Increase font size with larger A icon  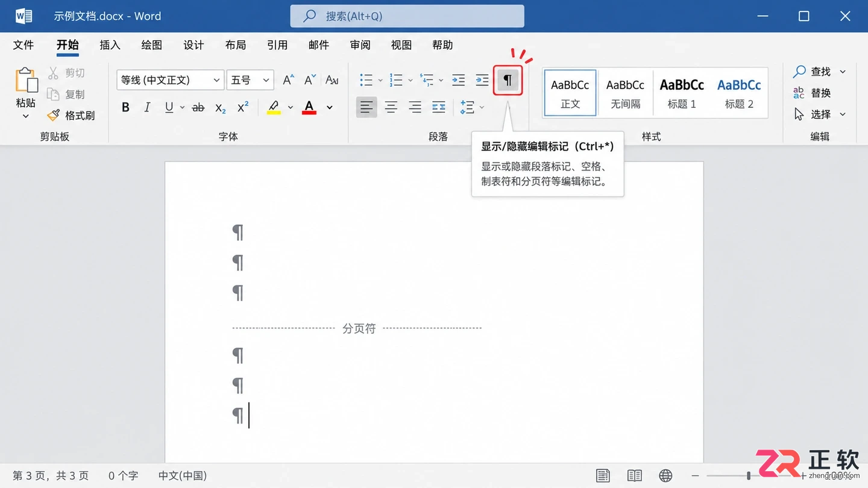point(289,80)
